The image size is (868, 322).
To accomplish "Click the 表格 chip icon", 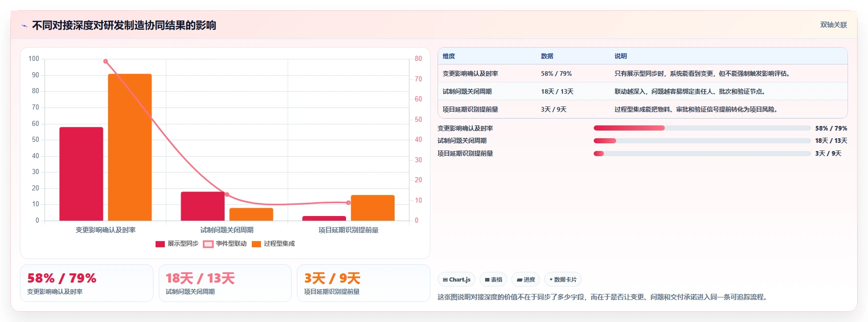I will click(x=487, y=280).
